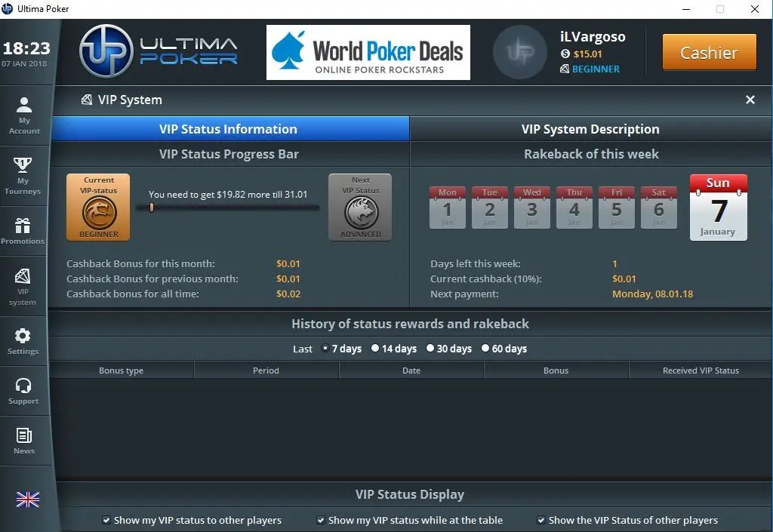Select the VIP Status Information tab
Screen dimensions: 773x532
pyautogui.click(x=229, y=128)
